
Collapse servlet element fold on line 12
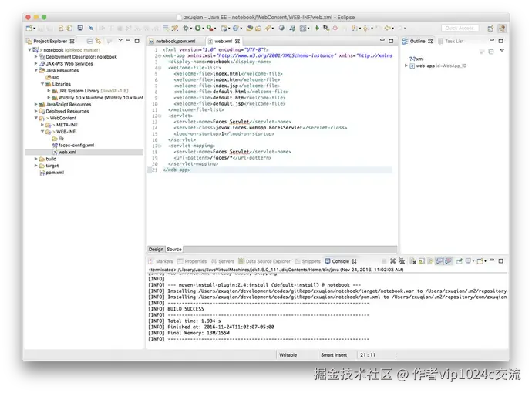[160, 116]
